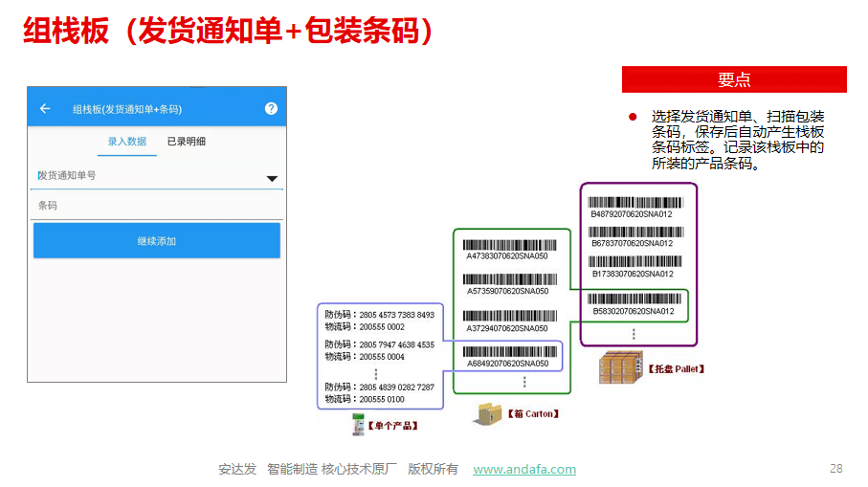Click the 条码 input field
Image resolution: width=868 pixels, height=487 pixels.
(157, 206)
